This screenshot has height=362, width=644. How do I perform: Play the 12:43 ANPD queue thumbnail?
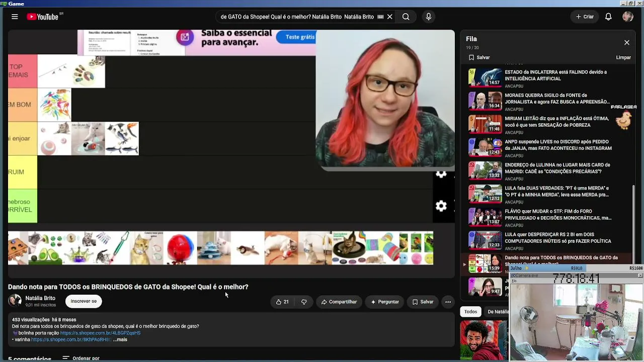pos(485,147)
